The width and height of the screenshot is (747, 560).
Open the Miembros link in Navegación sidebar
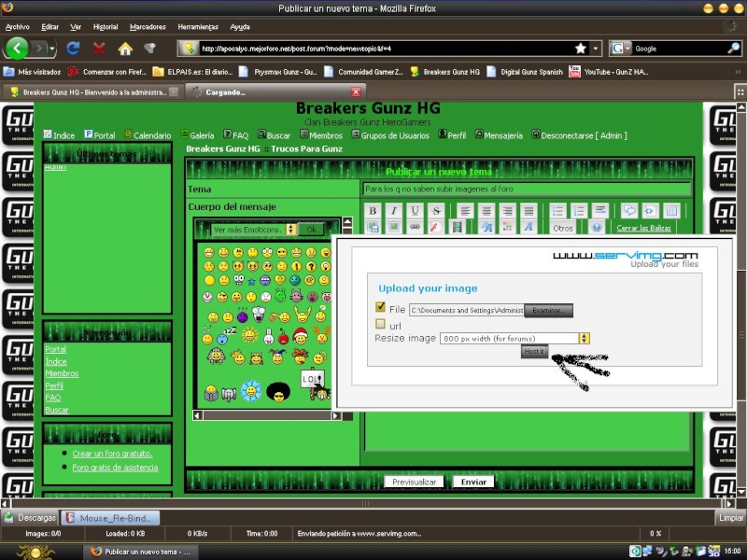(x=62, y=373)
